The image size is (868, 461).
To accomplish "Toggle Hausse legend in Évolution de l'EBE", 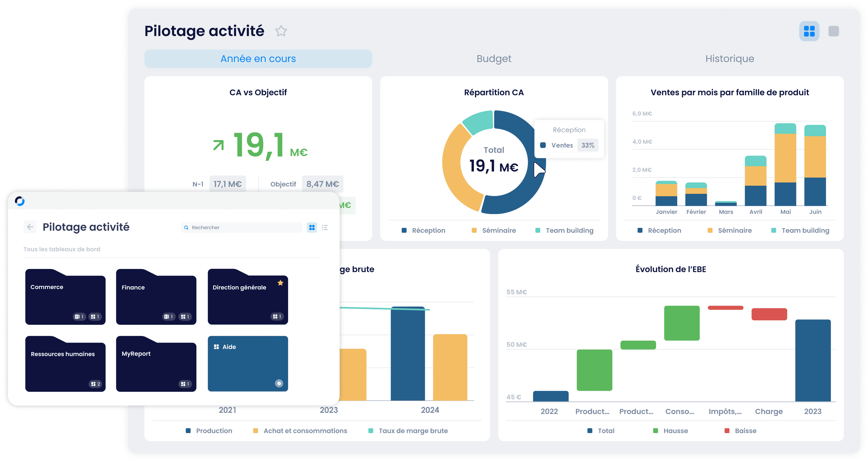I will click(x=671, y=431).
